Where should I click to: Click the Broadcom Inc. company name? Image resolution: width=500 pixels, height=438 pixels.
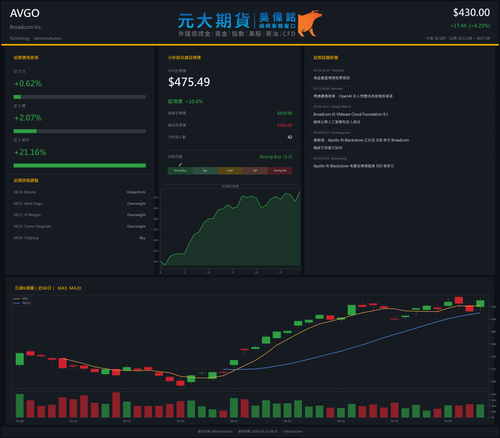click(x=26, y=27)
